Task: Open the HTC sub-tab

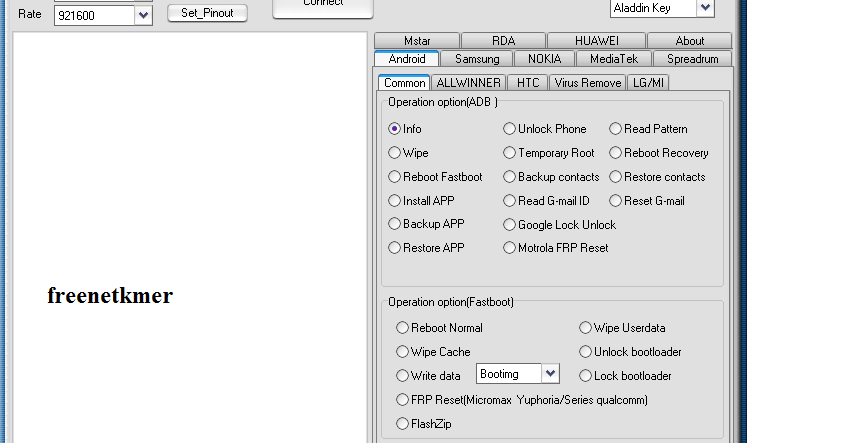Action: (528, 83)
